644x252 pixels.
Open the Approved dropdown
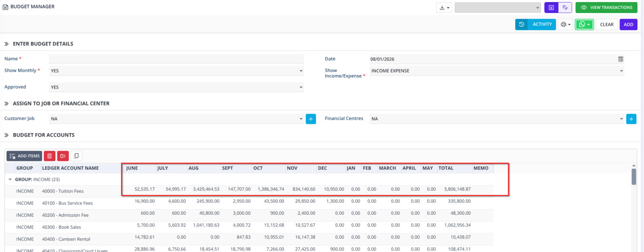(176, 87)
